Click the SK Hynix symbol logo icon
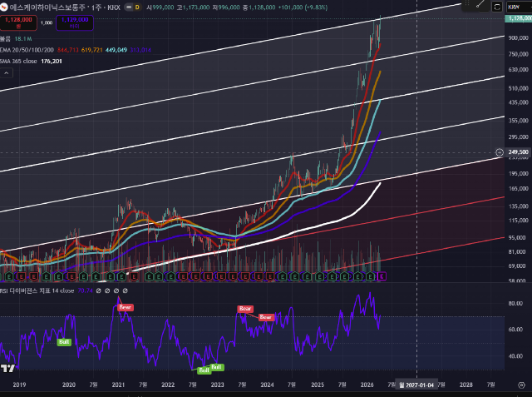 pyautogui.click(x=3, y=7)
